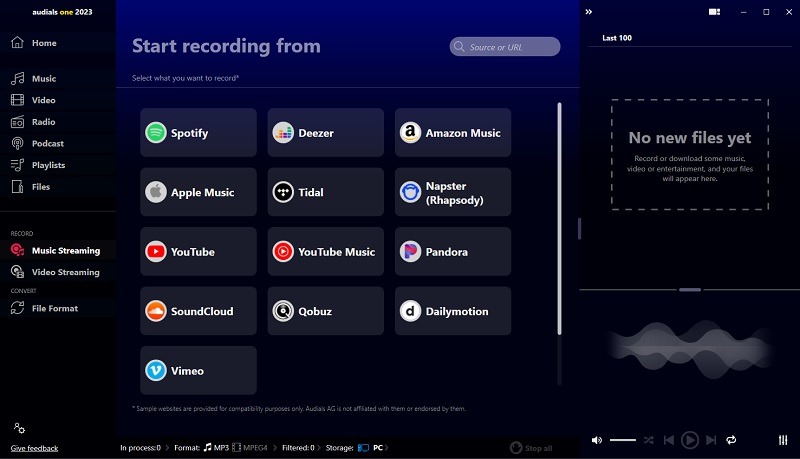This screenshot has height=459, width=800.
Task: Expand the Storage PC selector
Action: [370, 448]
